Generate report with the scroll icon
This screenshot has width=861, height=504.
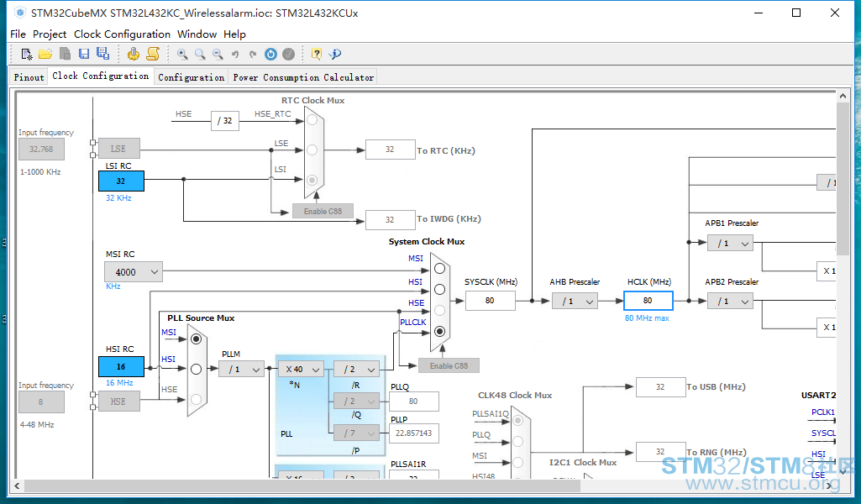coord(153,54)
